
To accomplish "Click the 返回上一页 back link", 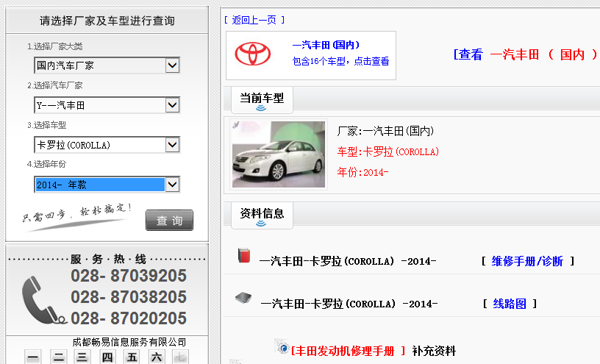I will [x=254, y=20].
